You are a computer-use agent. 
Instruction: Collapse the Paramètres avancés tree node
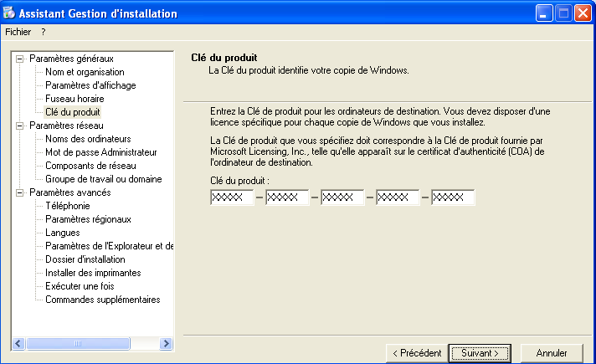point(20,192)
